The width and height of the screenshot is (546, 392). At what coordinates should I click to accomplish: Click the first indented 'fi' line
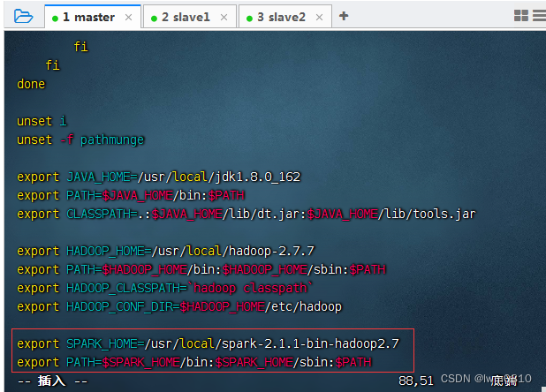80,47
